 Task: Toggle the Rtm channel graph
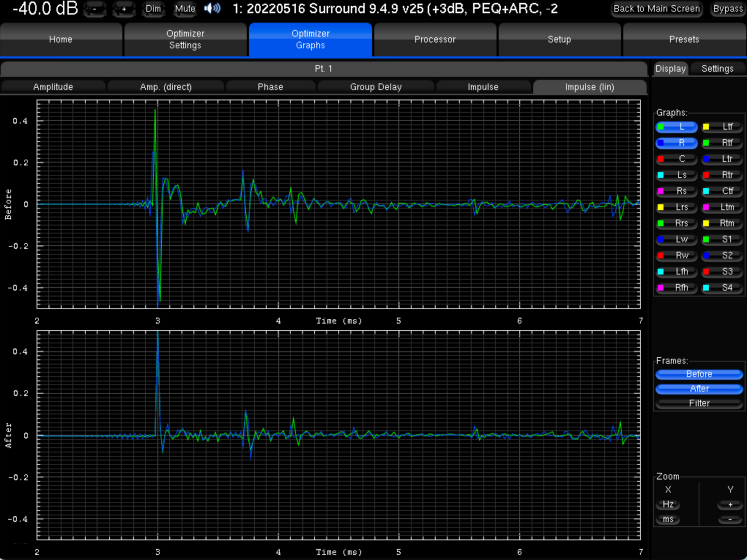click(722, 223)
